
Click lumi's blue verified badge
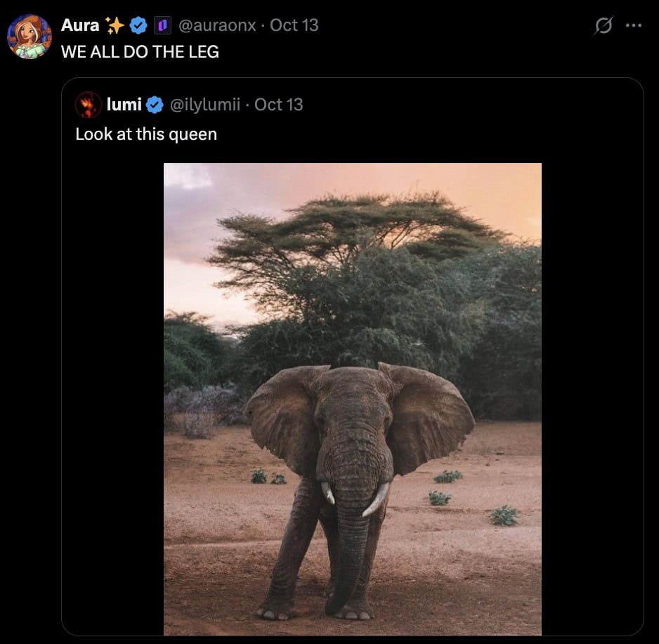[155, 105]
